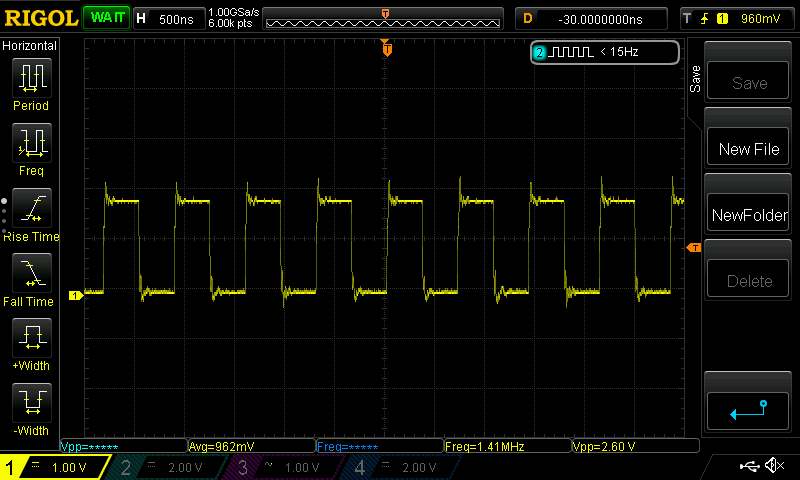Click the Save button

point(748,81)
